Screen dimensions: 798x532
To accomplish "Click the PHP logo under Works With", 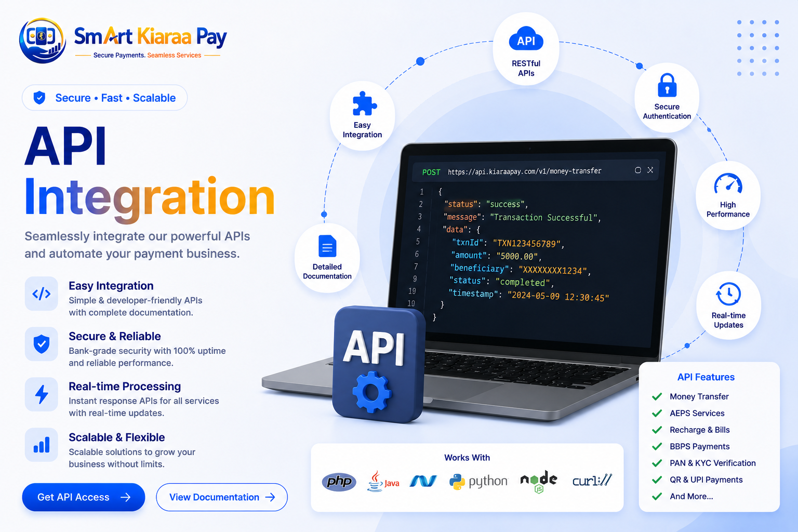I will click(339, 482).
